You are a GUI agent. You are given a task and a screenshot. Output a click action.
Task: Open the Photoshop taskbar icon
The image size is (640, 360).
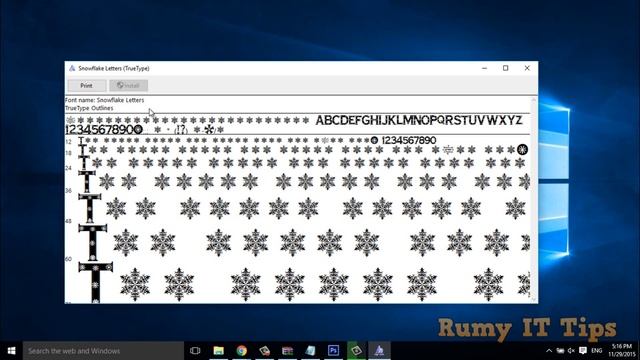click(333, 351)
